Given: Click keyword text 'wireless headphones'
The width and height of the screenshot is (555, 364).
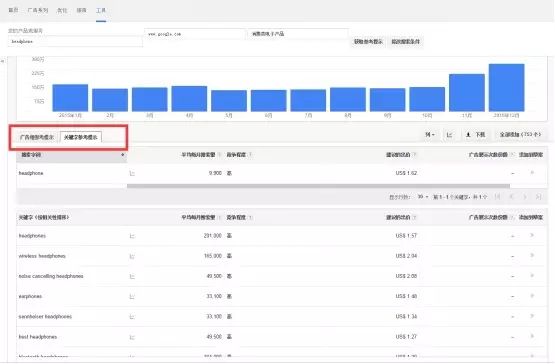Looking at the screenshot, I should [42, 256].
